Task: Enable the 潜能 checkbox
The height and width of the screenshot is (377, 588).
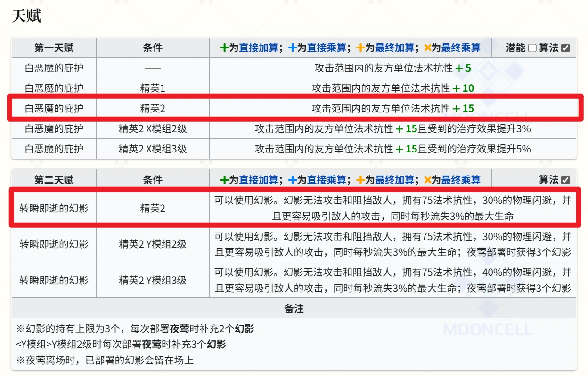Action: (533, 47)
